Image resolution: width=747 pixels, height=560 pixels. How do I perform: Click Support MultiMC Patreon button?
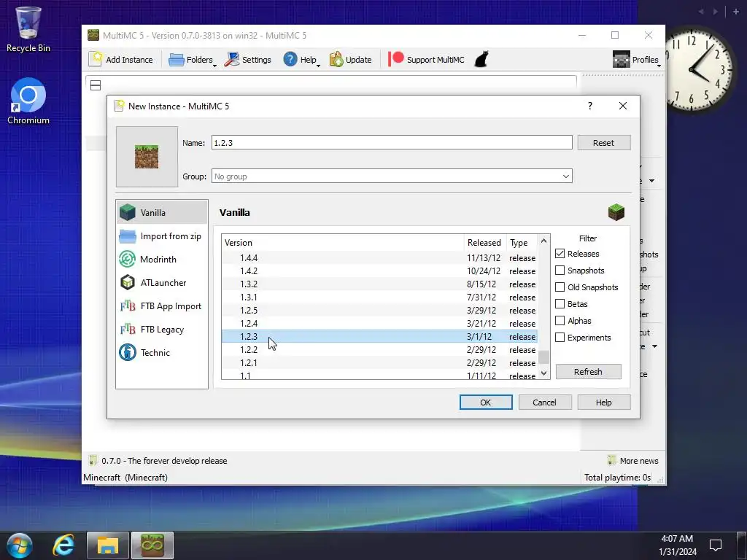pyautogui.click(x=426, y=60)
